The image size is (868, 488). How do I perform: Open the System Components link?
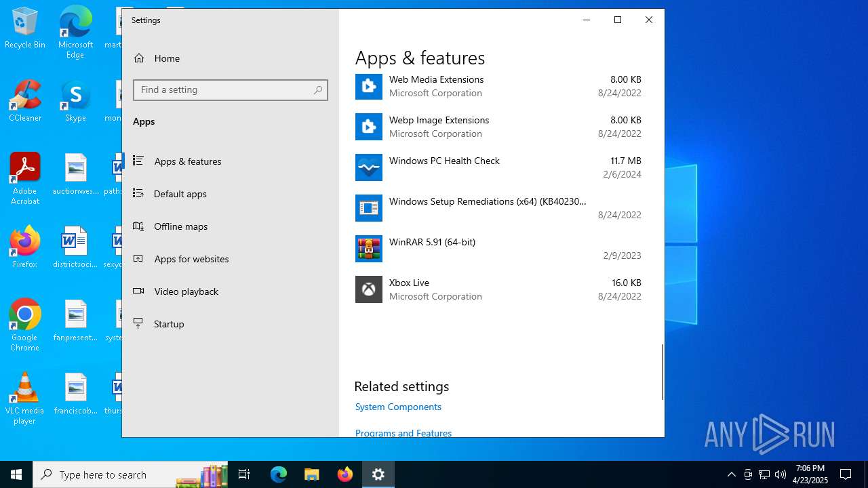pos(398,407)
